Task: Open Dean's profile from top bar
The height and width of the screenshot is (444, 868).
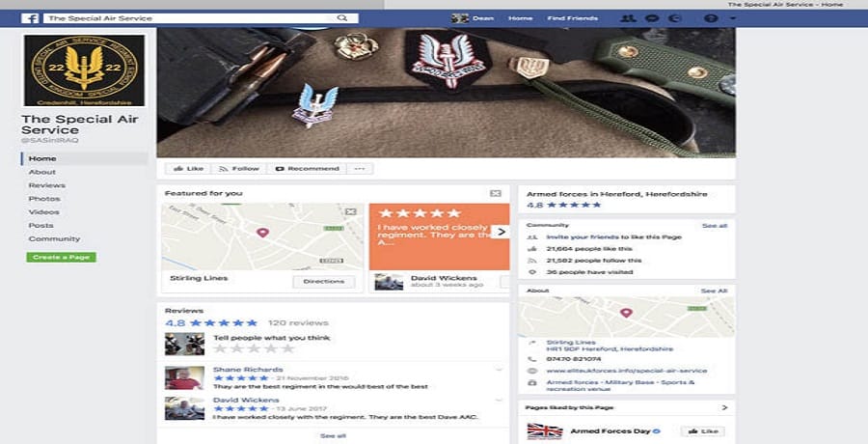Action: (473, 18)
